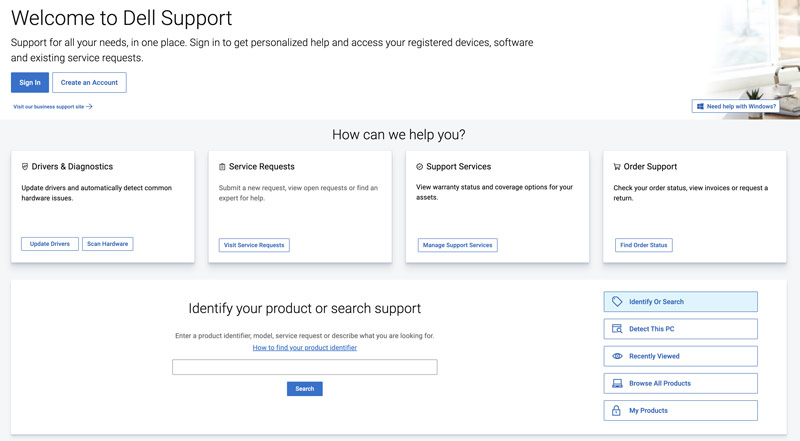Click the 'Check your order status' description
The height and width of the screenshot is (441, 800).
690,193
